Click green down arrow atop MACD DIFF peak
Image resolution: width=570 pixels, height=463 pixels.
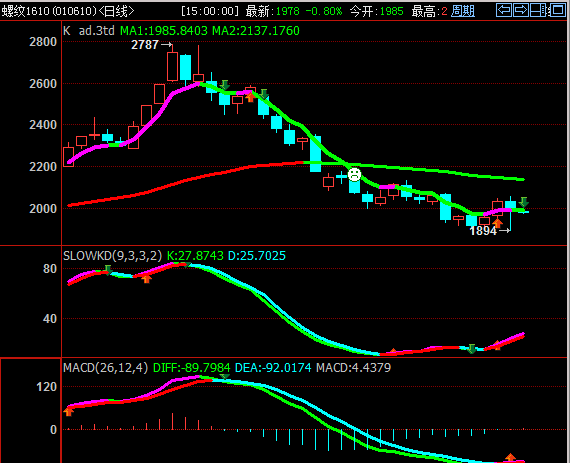click(225, 377)
